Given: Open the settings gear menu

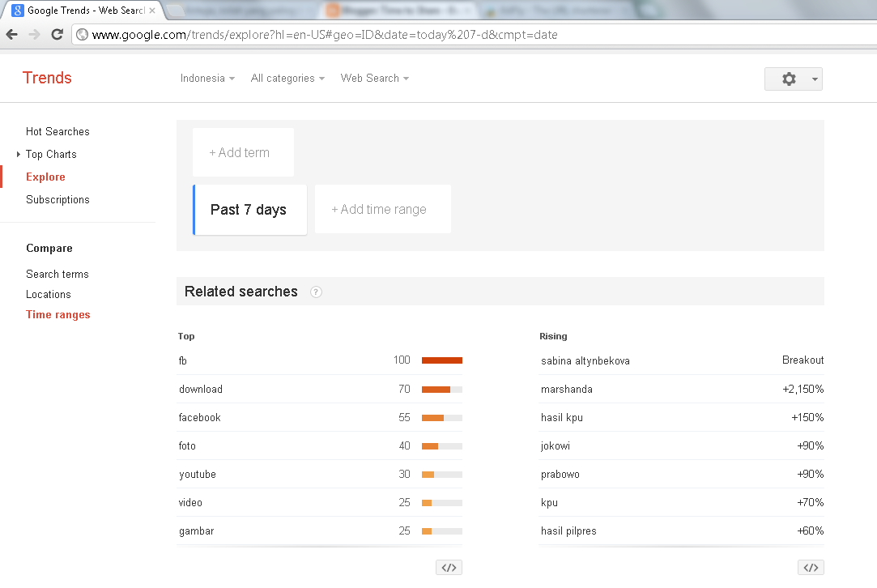Looking at the screenshot, I should tap(788, 78).
